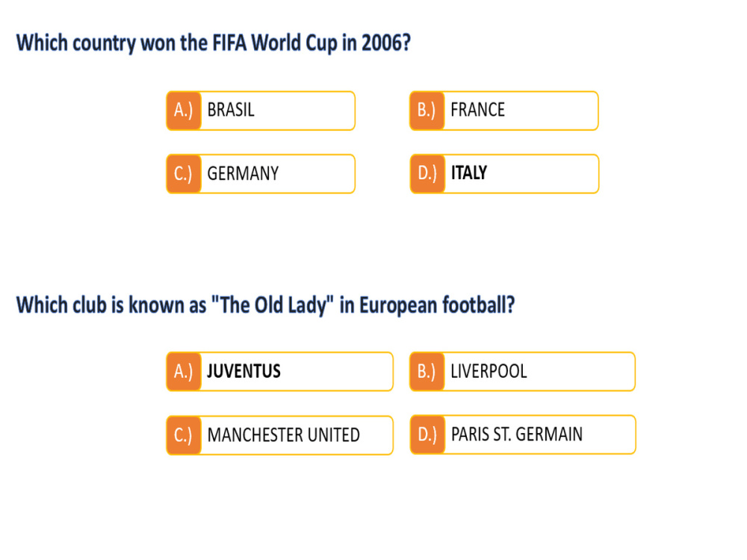Click the orange D.) badge beside ITALY
Screen dimensions: 747x560
coord(427,174)
